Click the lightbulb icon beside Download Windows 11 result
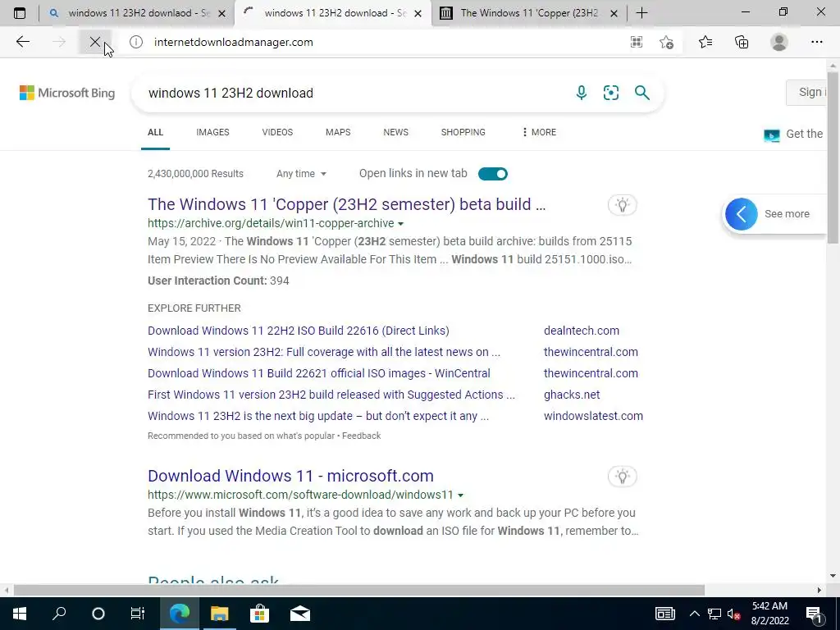840x630 pixels. pos(622,477)
